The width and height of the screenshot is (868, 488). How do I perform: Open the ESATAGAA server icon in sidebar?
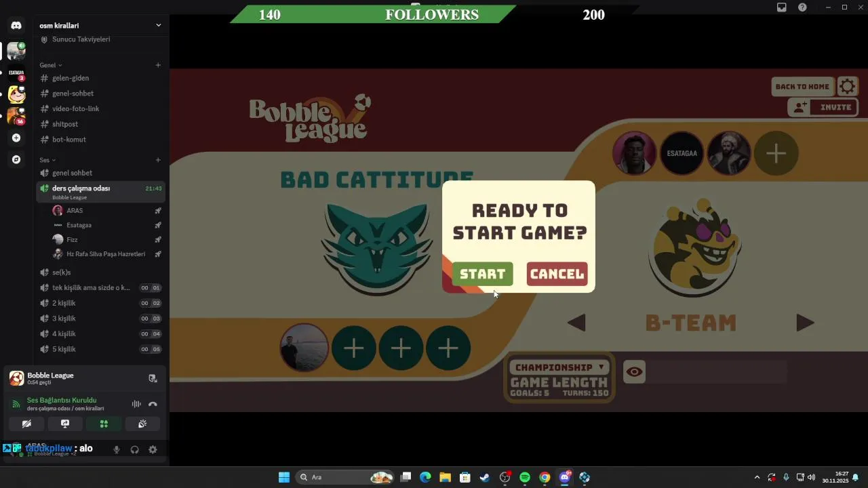[16, 73]
